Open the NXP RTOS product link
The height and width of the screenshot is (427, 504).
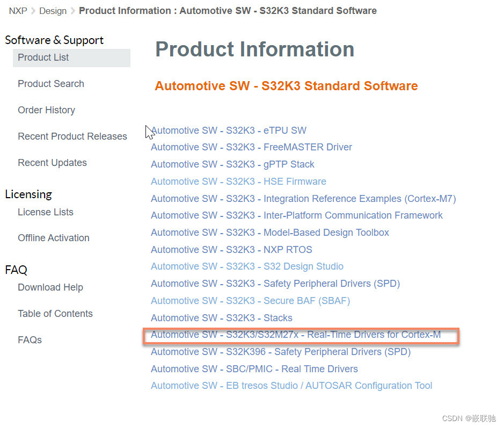coord(231,249)
